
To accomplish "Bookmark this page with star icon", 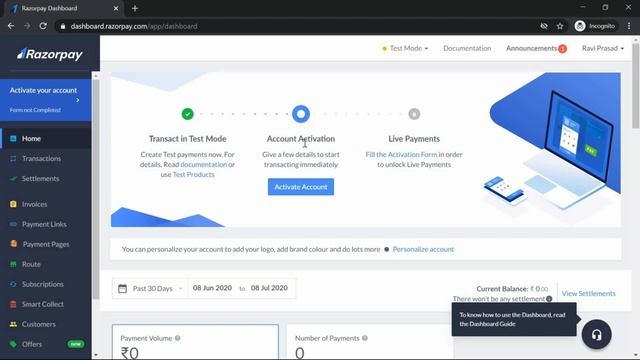I will (560, 26).
